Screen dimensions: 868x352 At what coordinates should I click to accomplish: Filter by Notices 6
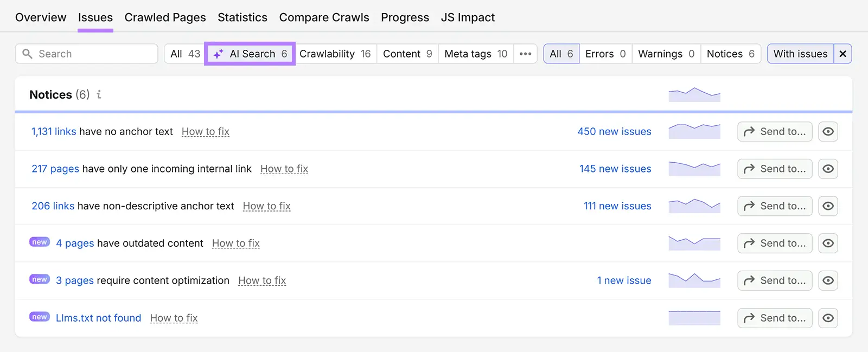point(730,54)
